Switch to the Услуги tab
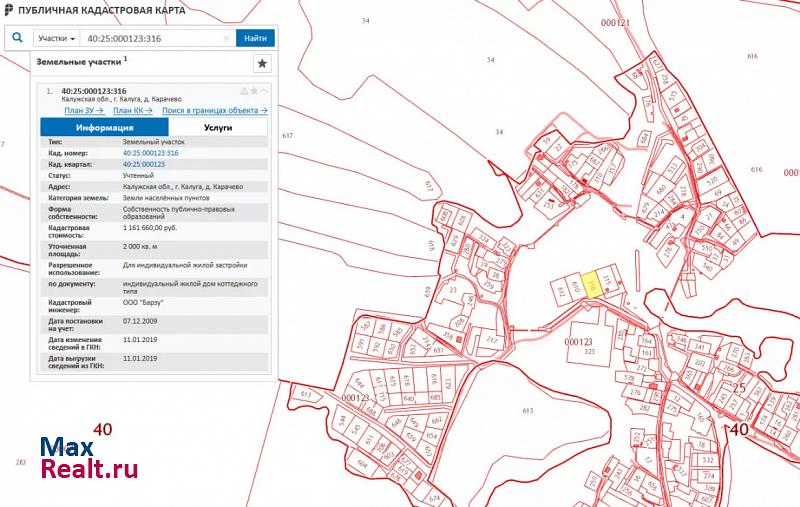800x507 pixels. [217, 128]
